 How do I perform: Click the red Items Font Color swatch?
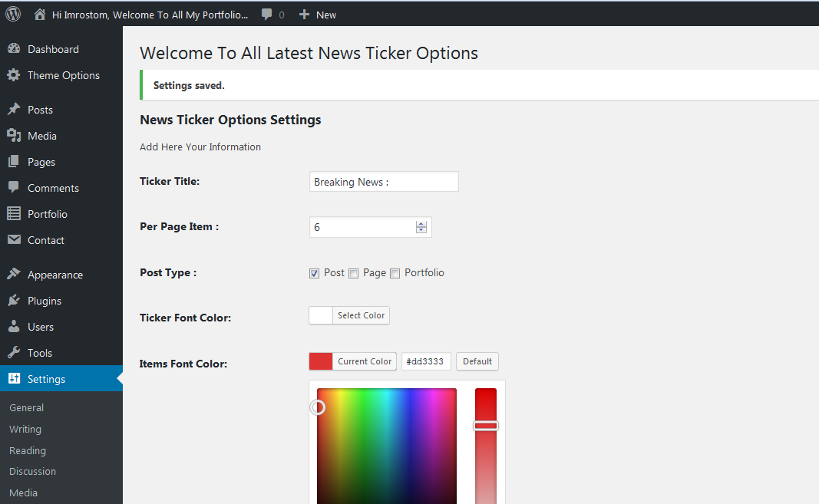(321, 361)
